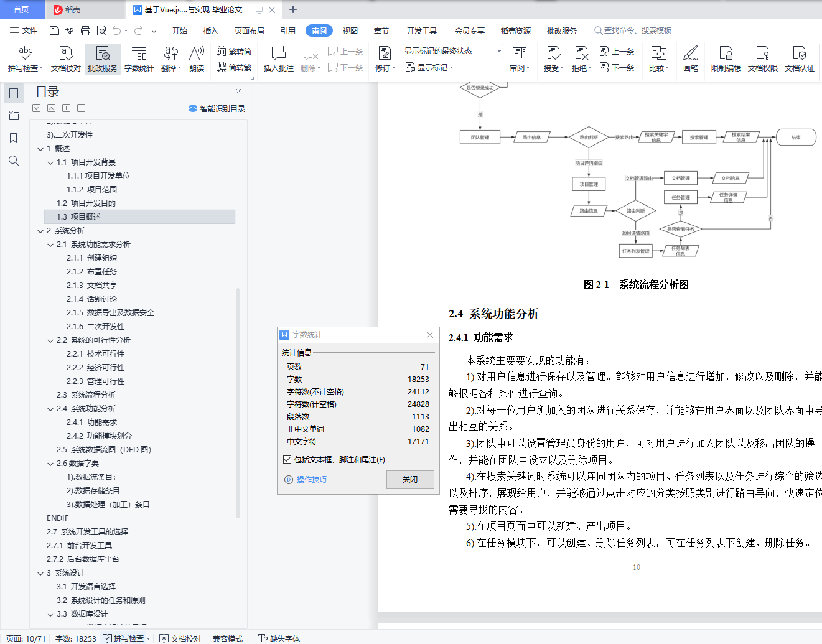Image resolution: width=822 pixels, height=644 pixels.
Task: Click the plus box icon under 目录 heading
Action: click(66, 108)
